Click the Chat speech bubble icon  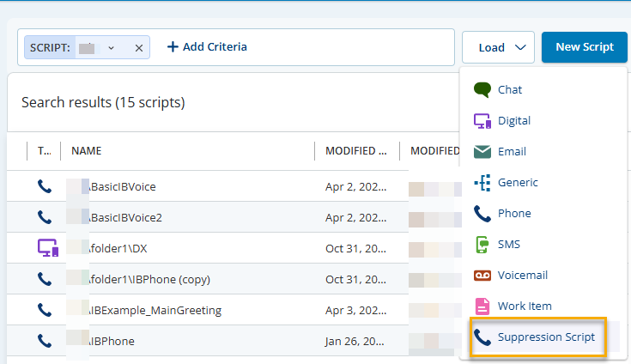[482, 90]
